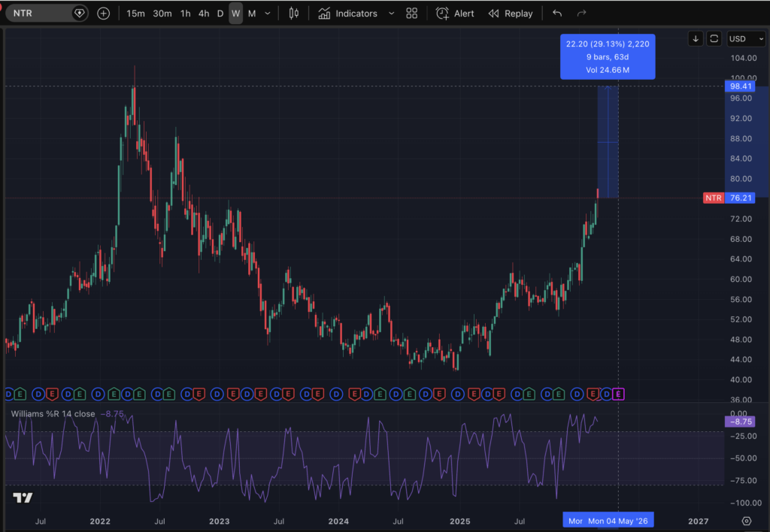Select the 4h timeframe
Image resolution: width=770 pixels, height=532 pixels.
click(x=203, y=14)
